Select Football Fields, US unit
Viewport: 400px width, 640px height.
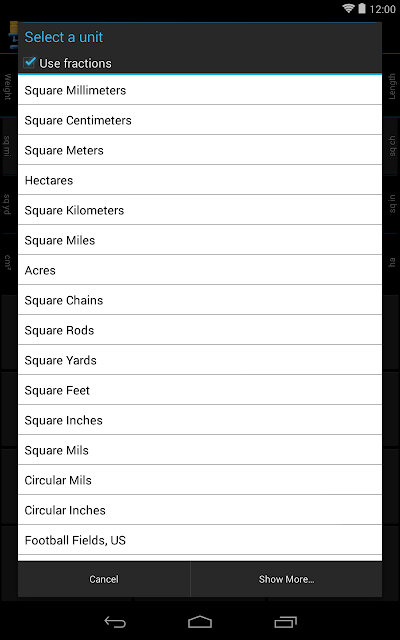200,540
